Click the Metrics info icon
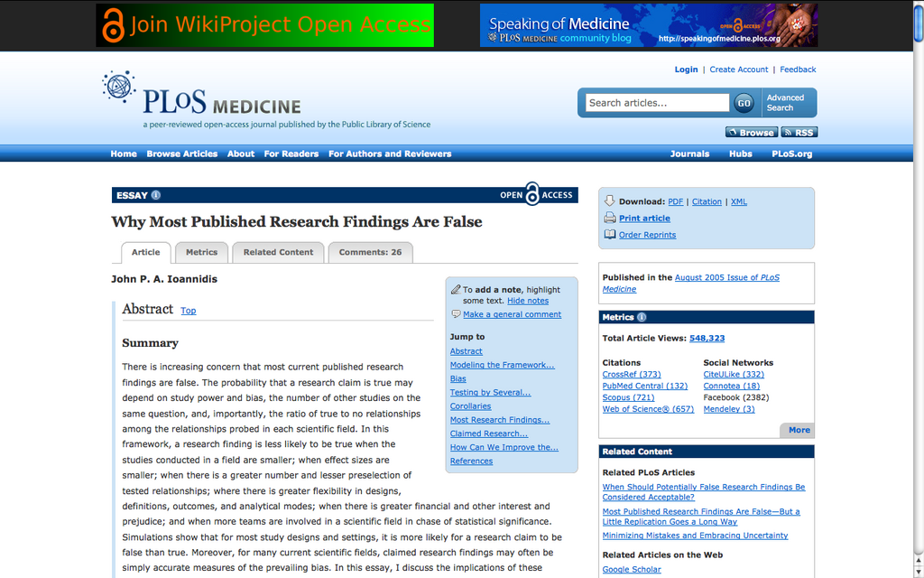Viewport: 924px width, 578px height. tap(642, 317)
